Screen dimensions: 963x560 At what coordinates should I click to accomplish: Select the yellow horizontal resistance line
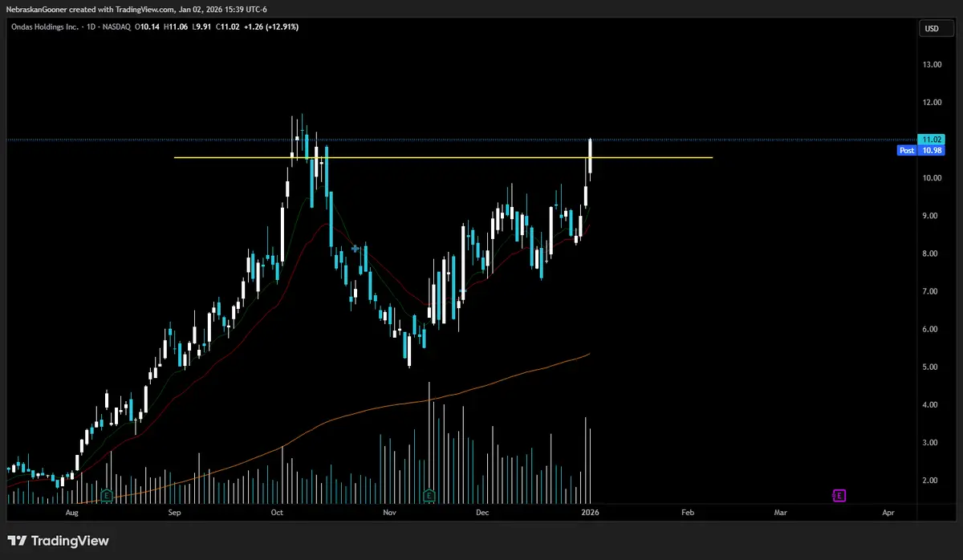[443, 157]
